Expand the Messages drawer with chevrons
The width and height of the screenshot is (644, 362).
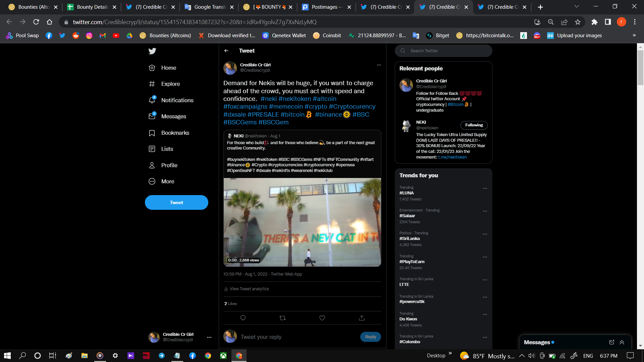(622, 342)
